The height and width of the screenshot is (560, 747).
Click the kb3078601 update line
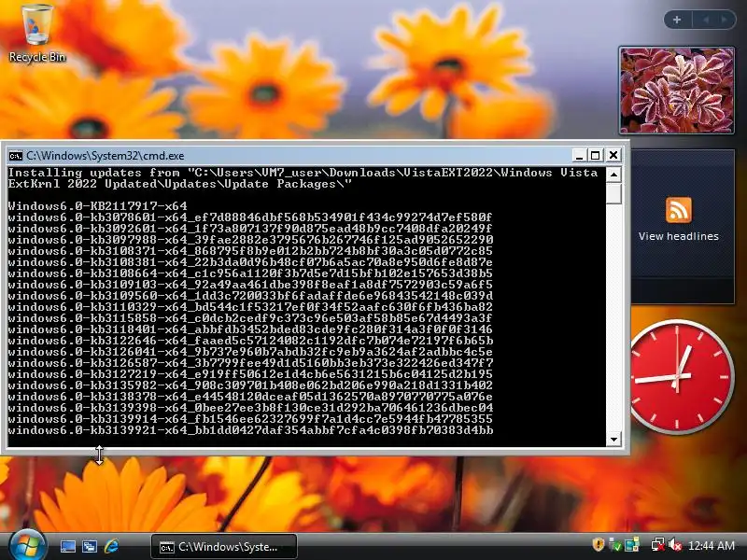250,217
